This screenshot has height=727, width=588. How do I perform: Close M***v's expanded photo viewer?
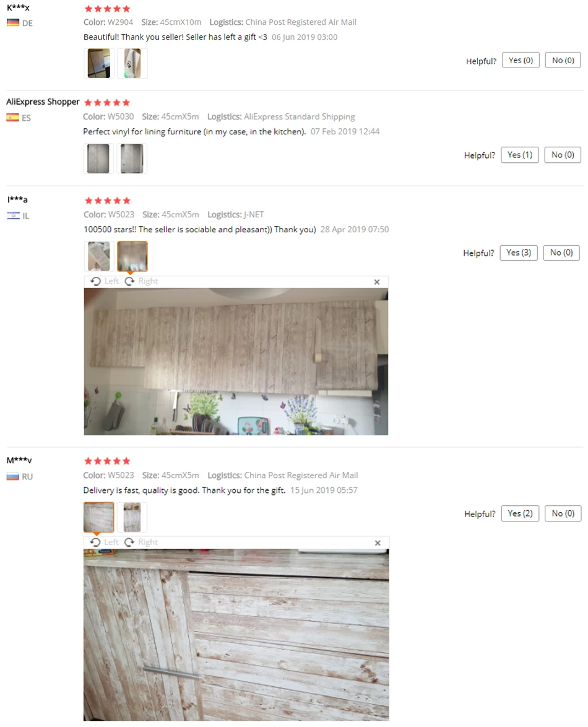[378, 543]
